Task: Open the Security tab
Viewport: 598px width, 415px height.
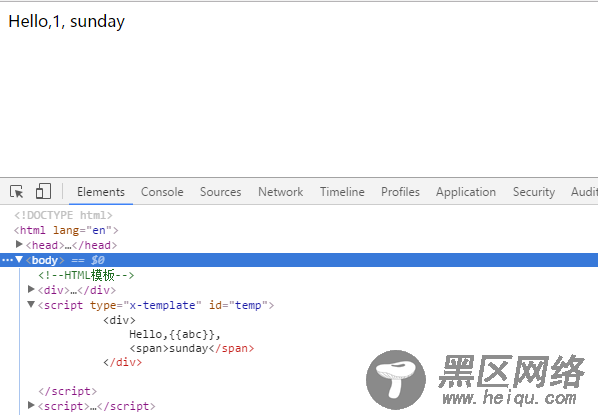Action: [x=534, y=192]
